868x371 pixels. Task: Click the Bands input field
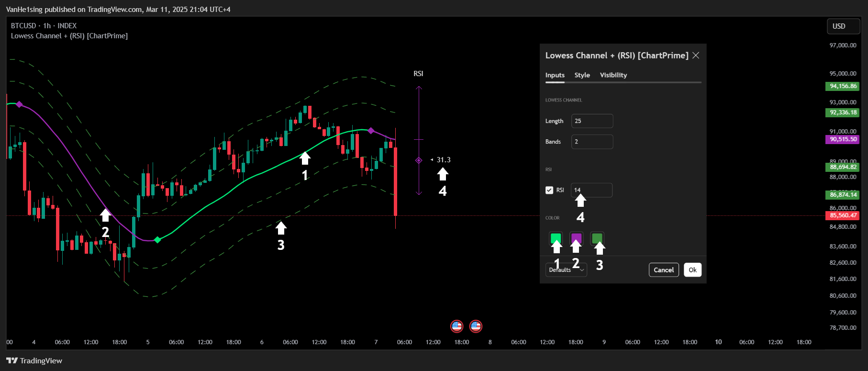tap(592, 142)
